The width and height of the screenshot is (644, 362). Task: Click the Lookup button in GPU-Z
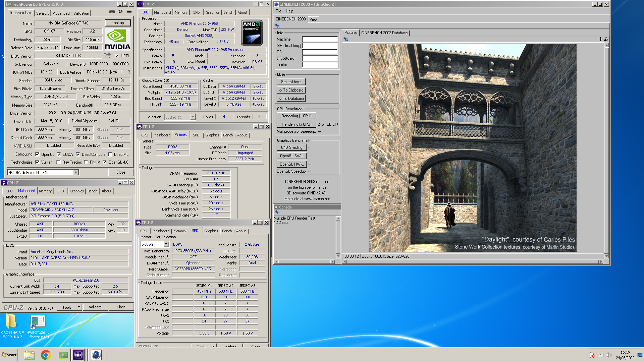[x=118, y=23]
